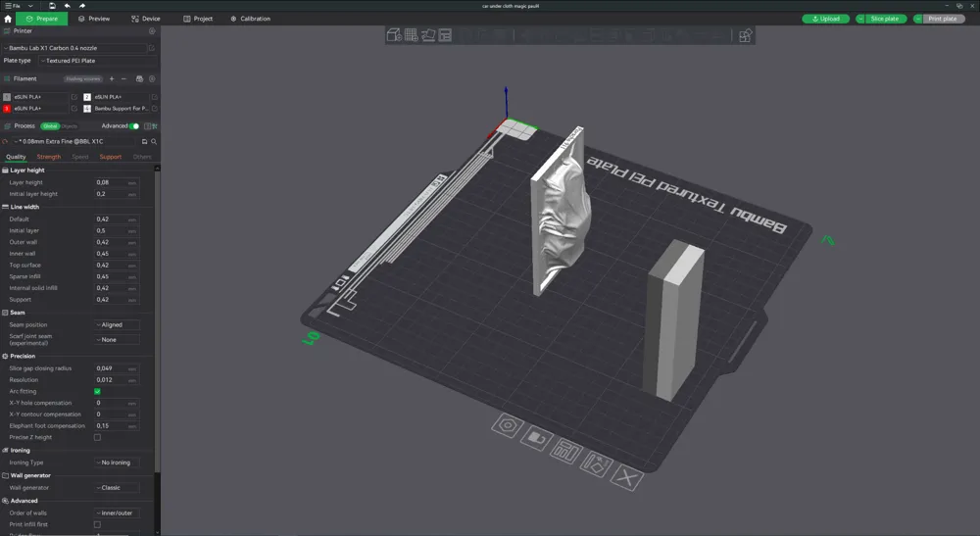The height and width of the screenshot is (536, 980).
Task: Toggle the Advanced settings switch
Action: [x=134, y=126]
